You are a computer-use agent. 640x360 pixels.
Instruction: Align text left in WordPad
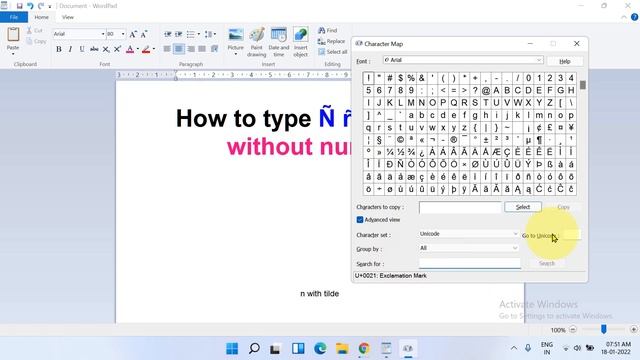coord(167,49)
